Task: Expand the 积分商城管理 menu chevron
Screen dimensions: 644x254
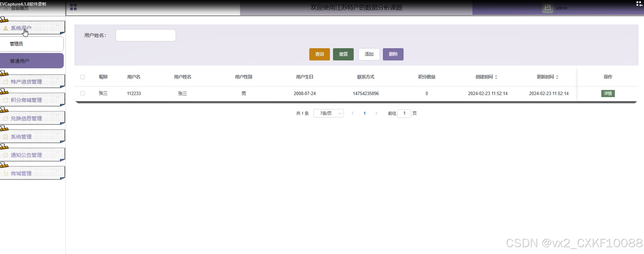Action: tap(57, 97)
